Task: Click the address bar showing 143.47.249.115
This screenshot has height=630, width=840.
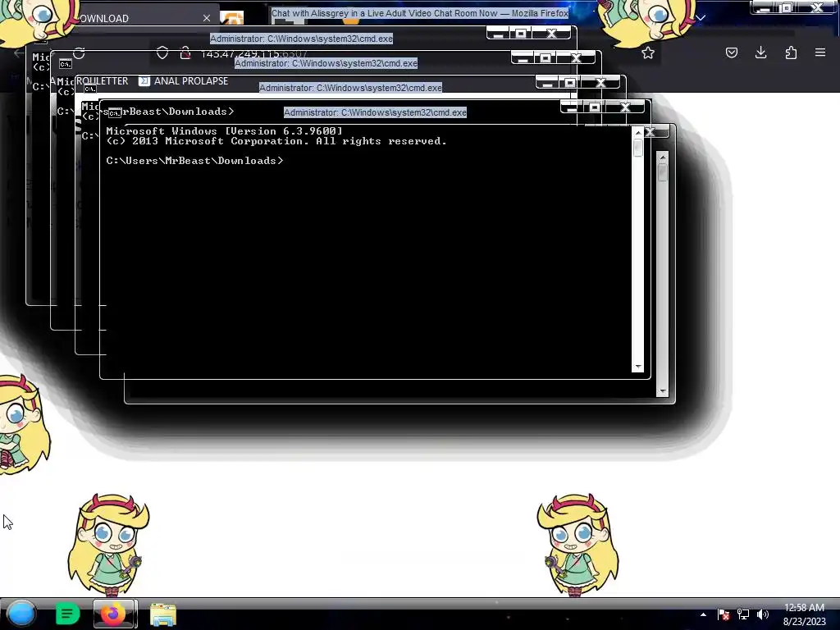Action: [x=253, y=53]
